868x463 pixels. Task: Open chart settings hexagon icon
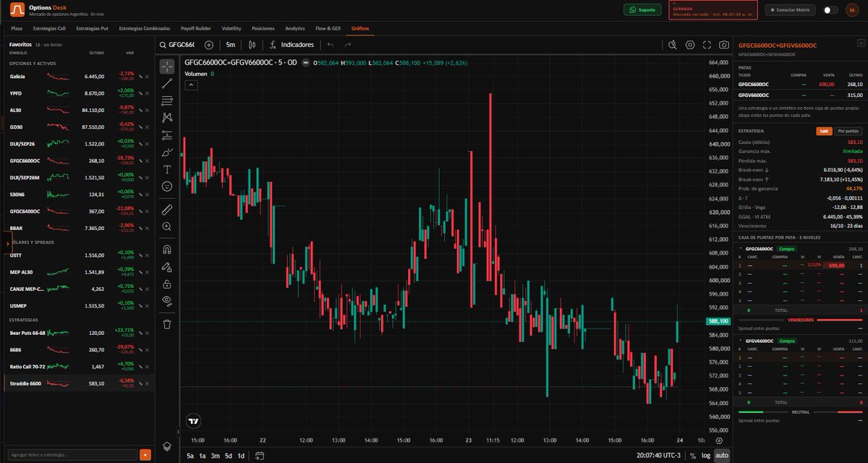coord(690,45)
